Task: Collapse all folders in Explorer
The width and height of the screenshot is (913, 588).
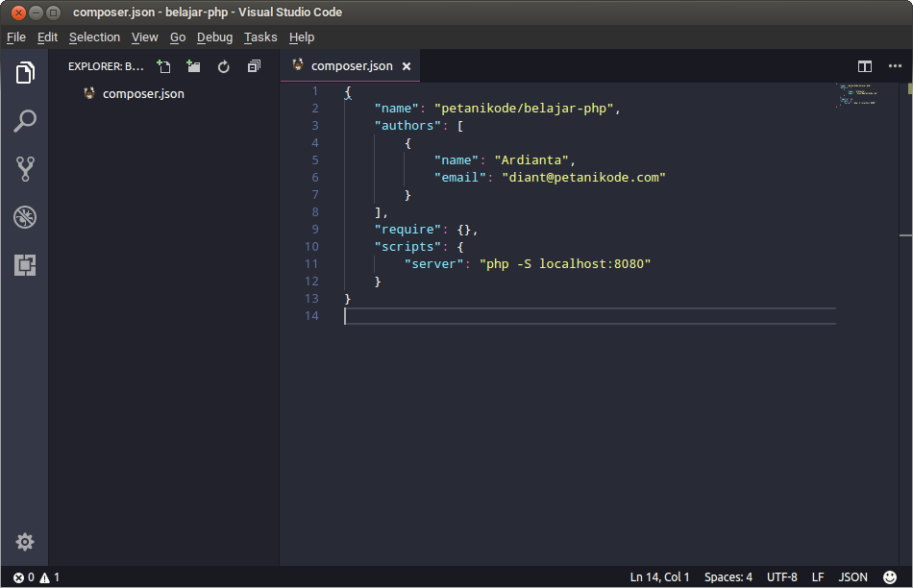Action: click(253, 65)
